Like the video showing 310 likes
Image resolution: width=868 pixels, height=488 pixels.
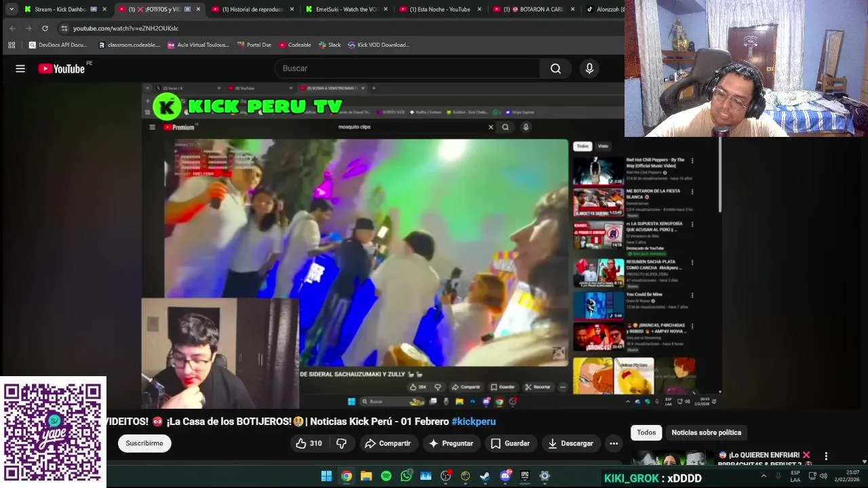pyautogui.click(x=309, y=443)
